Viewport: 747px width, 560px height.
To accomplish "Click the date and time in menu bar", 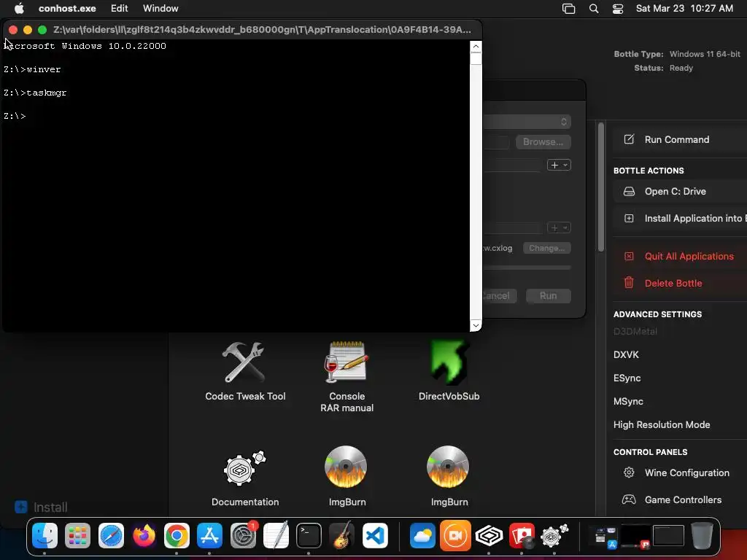I will tap(684, 9).
